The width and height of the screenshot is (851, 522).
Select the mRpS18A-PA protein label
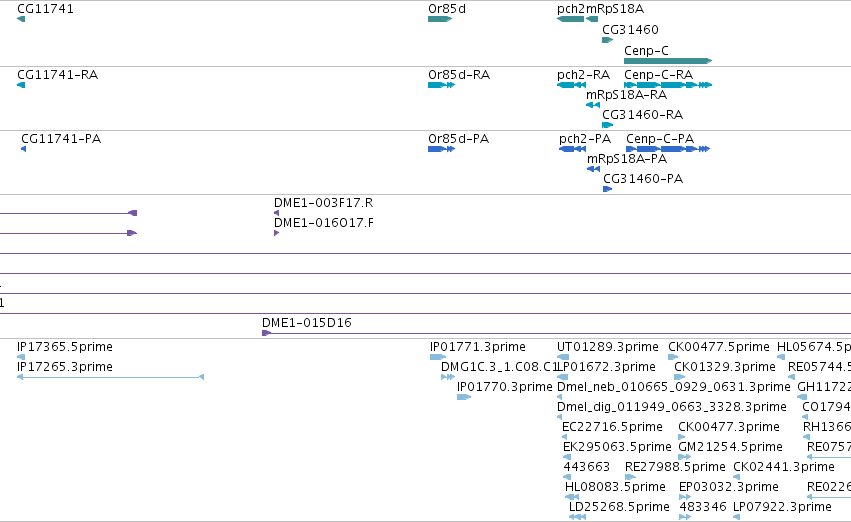click(x=627, y=159)
